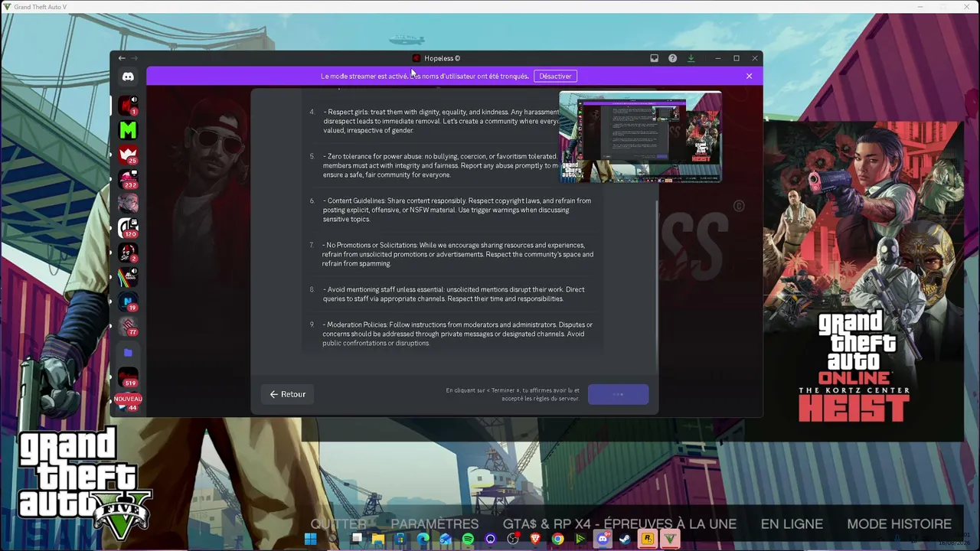Open the Windows Start menu

[310, 540]
